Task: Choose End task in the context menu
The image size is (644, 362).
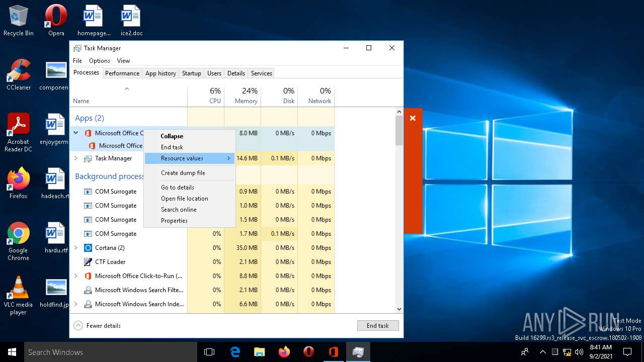Action: click(x=190, y=147)
